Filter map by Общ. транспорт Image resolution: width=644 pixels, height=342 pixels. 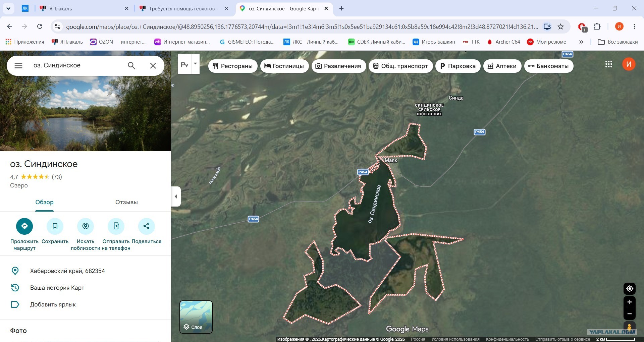pos(401,66)
